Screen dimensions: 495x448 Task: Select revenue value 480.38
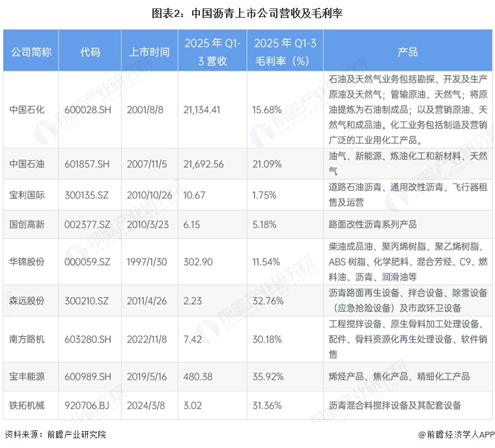pos(198,376)
